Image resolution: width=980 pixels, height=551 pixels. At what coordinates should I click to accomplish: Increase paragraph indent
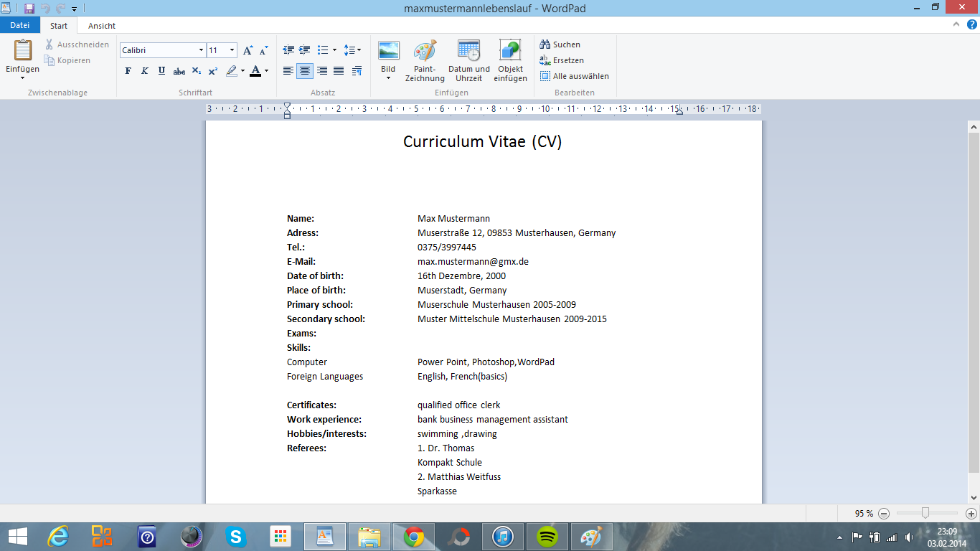(305, 50)
